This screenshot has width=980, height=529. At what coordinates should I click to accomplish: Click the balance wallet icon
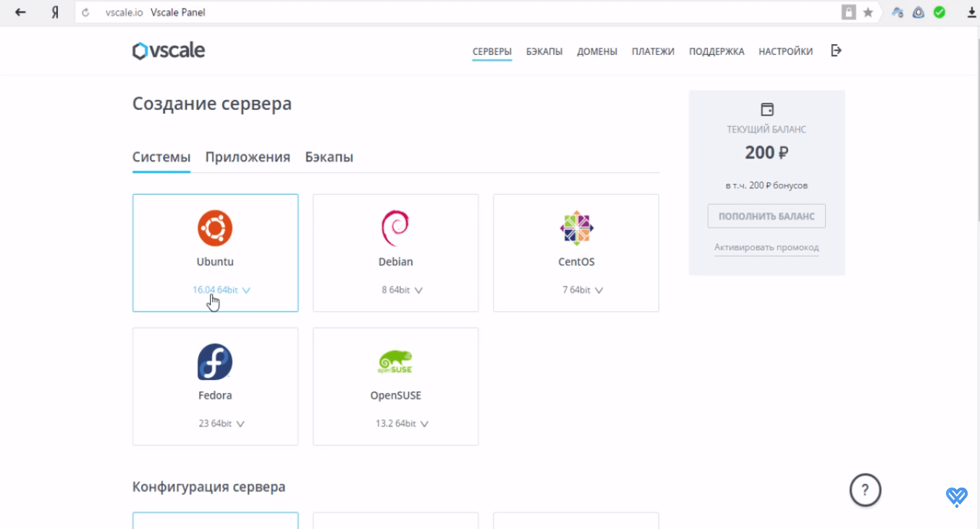[767, 109]
